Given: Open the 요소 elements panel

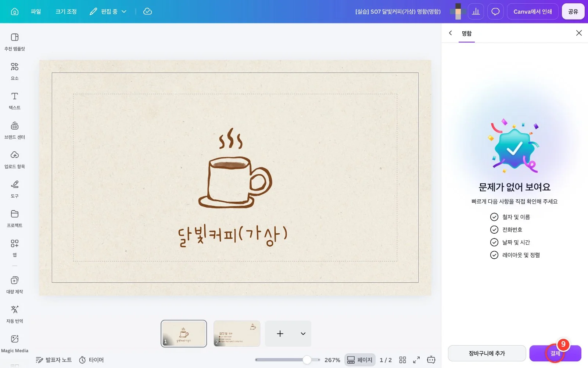Looking at the screenshot, I should (15, 71).
